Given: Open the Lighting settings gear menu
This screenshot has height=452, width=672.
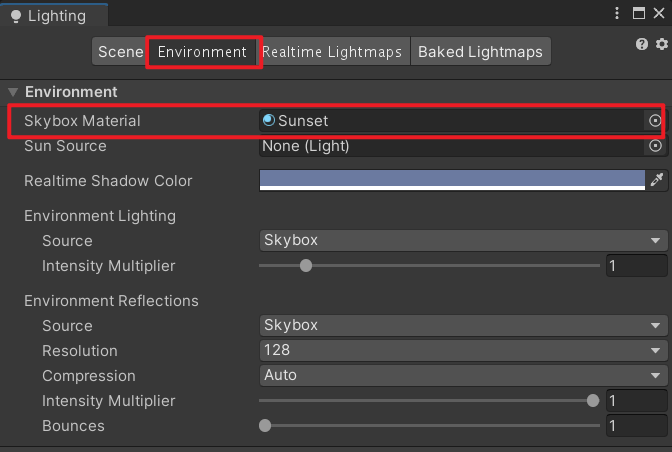Looking at the screenshot, I should (x=662, y=44).
